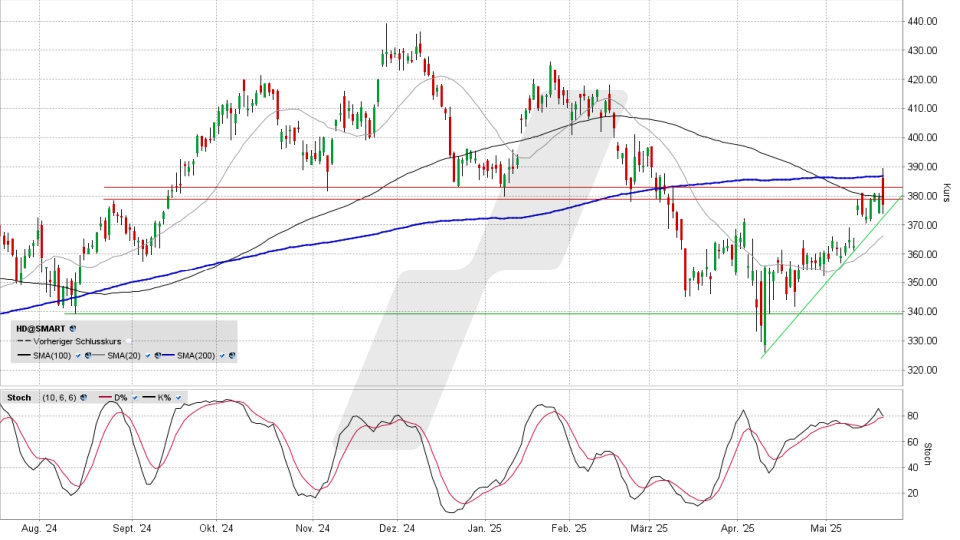This screenshot has height=540, width=960.
Task: Click the 330.00 price axis label
Action: pyautogui.click(x=922, y=341)
